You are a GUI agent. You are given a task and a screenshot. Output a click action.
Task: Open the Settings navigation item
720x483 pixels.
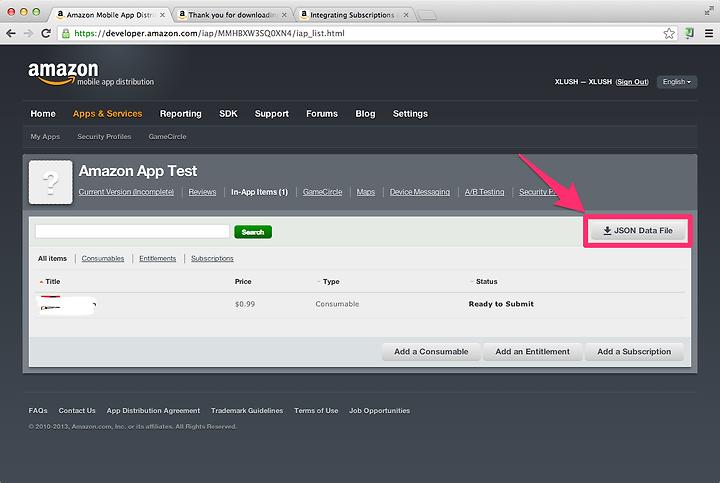410,114
